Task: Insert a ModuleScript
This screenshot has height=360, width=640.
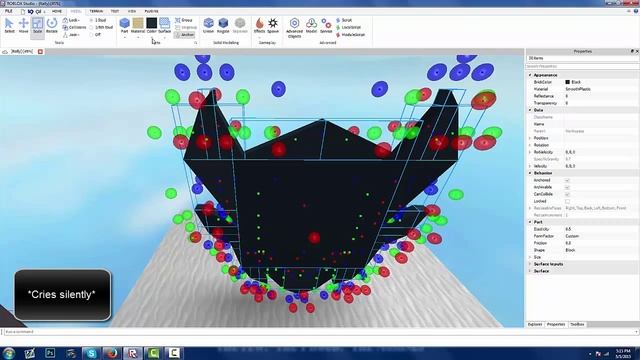Action: [350, 35]
